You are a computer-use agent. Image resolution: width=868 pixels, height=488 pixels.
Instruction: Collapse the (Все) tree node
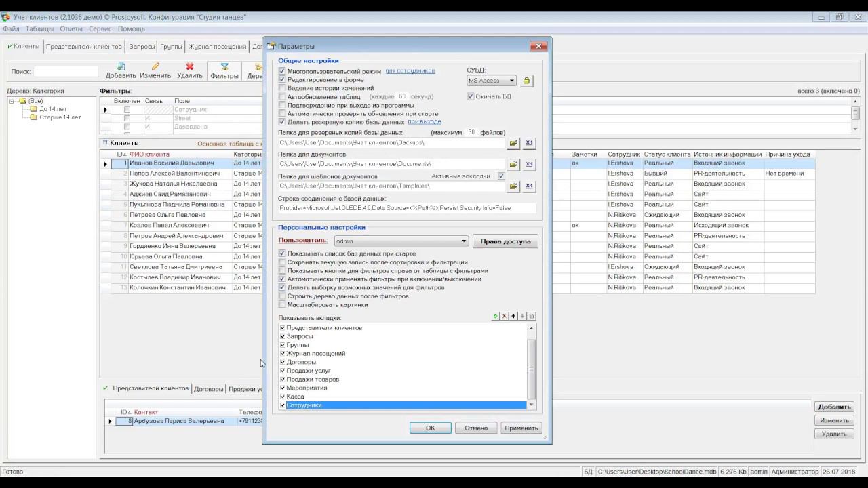(12, 101)
